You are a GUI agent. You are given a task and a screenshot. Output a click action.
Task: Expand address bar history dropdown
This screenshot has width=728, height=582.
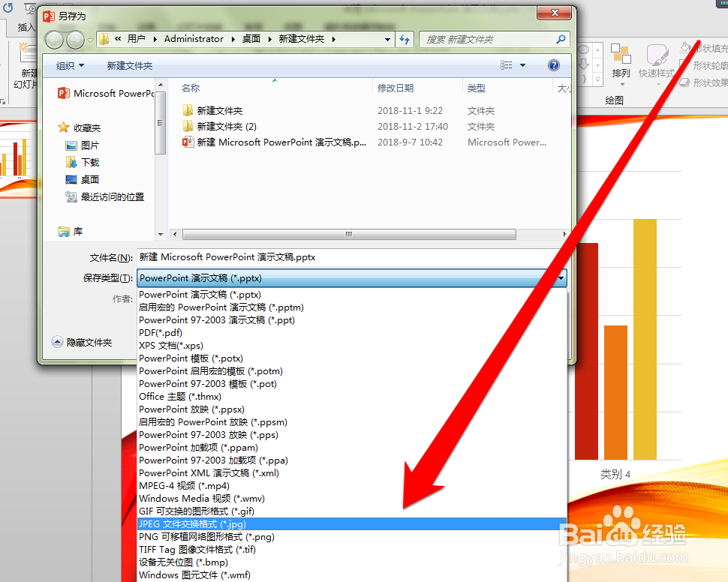387,40
